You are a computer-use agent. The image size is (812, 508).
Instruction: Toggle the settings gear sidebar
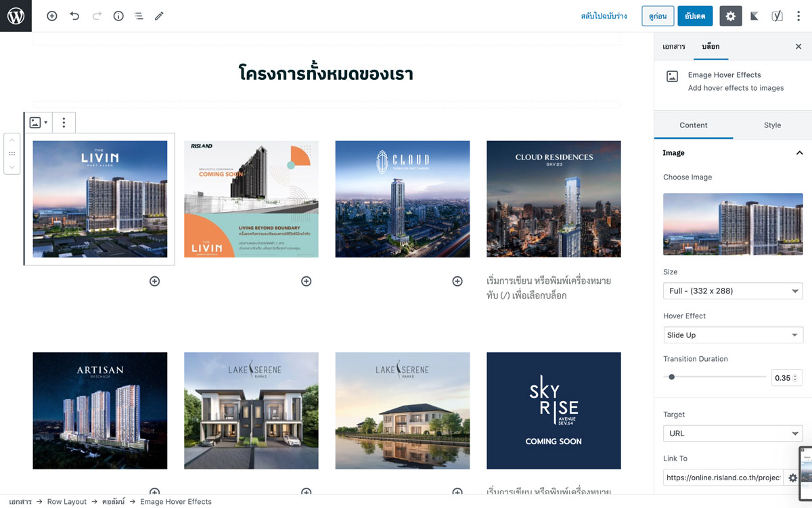[x=730, y=16]
